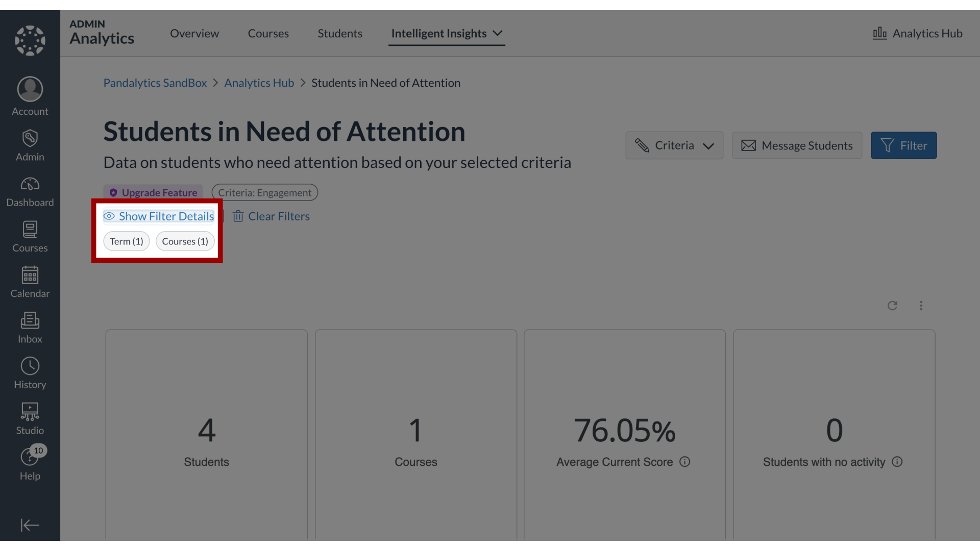Click the refresh icon on data panel

tap(893, 306)
